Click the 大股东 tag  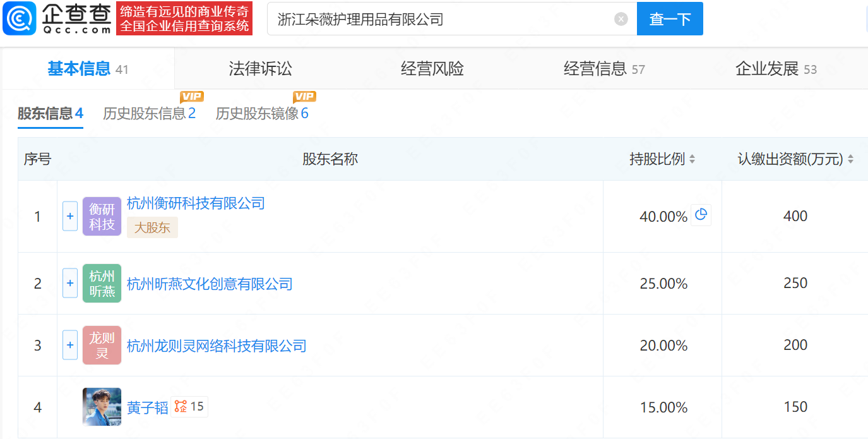[152, 227]
